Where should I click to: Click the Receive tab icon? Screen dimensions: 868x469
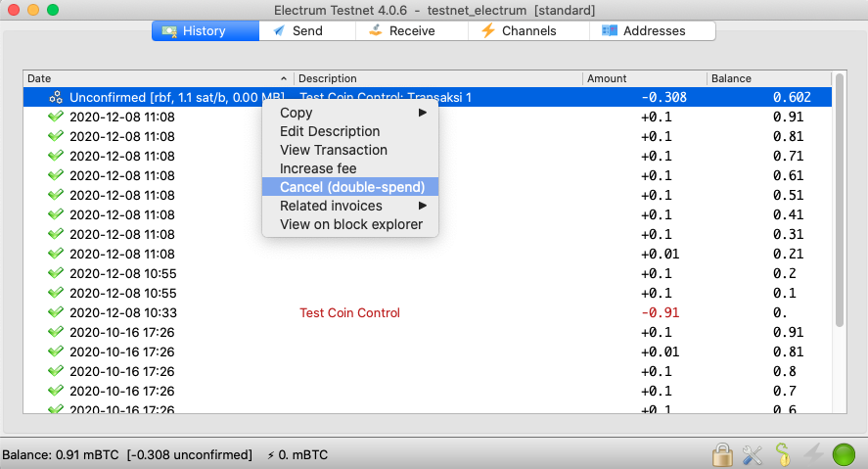point(376,30)
